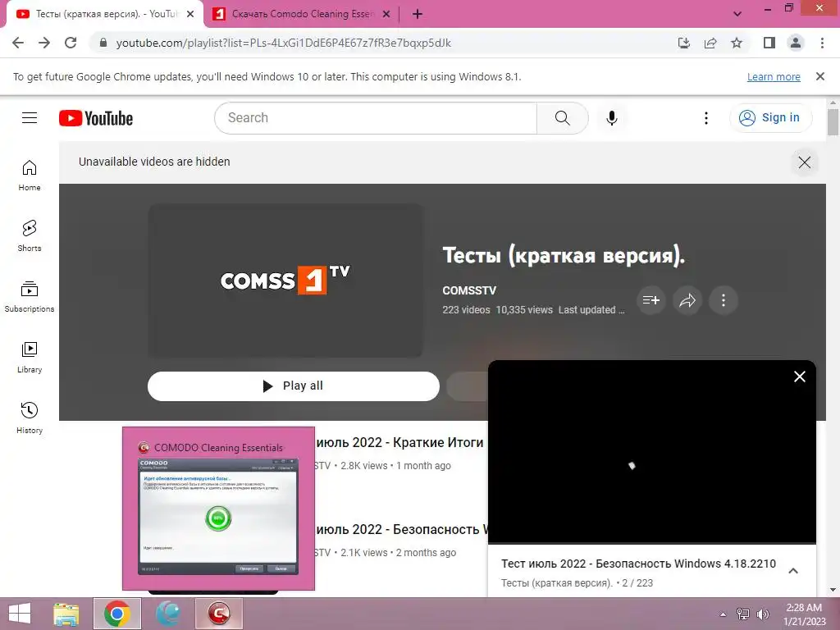Image resolution: width=840 pixels, height=630 pixels.
Task: Click the magnifier search button
Action: [562, 118]
